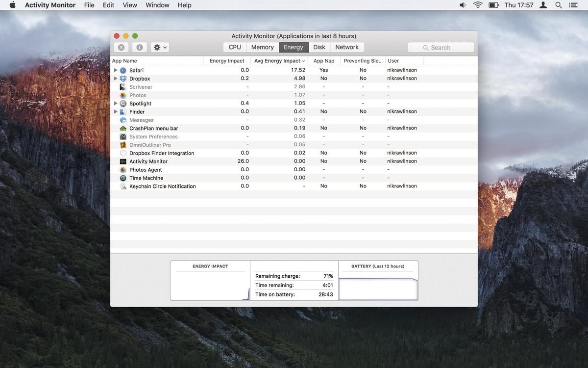Click the Photos Agent icon

point(123,170)
